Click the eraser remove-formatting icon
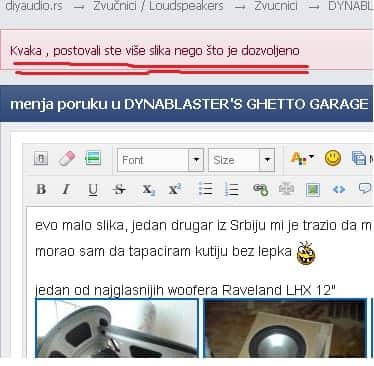 [67, 158]
